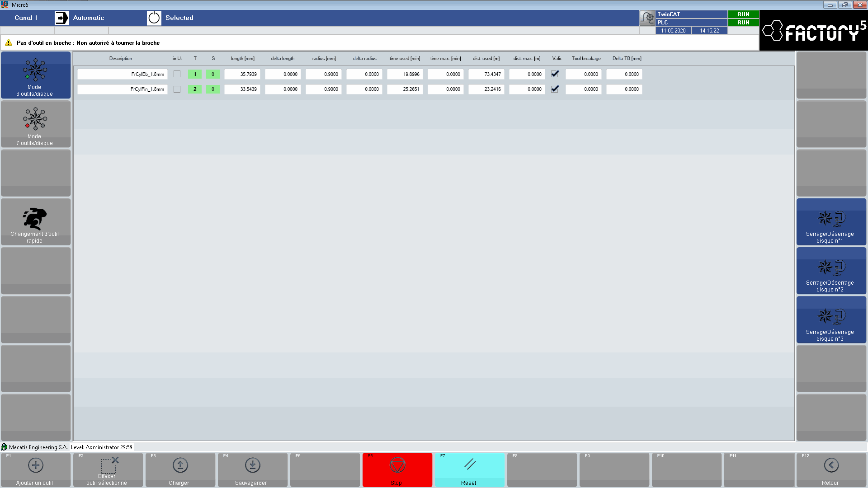Click the Sauvegarder download button
This screenshot has width=868, height=488.
[x=253, y=470]
